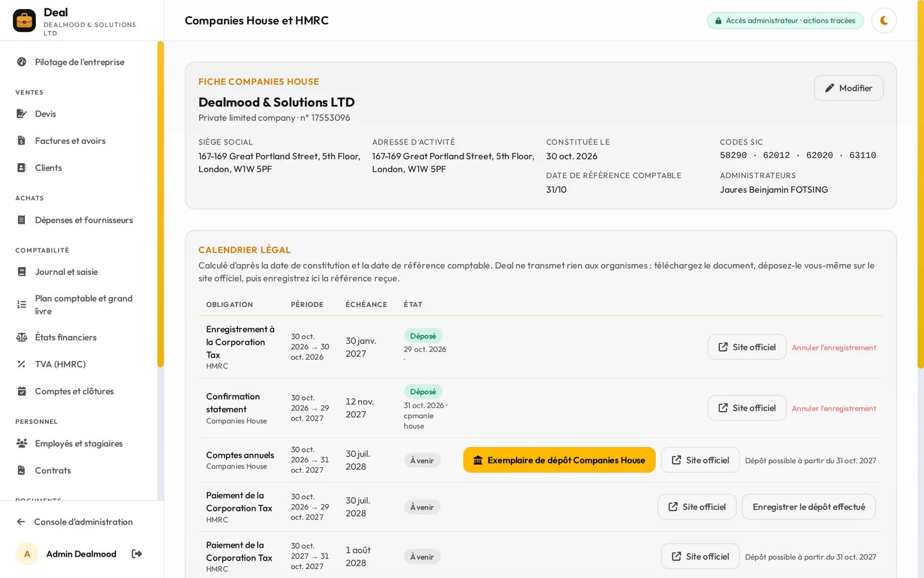Click the Admin Dealmood avatar
Screen dimensions: 924x578
pos(27,554)
